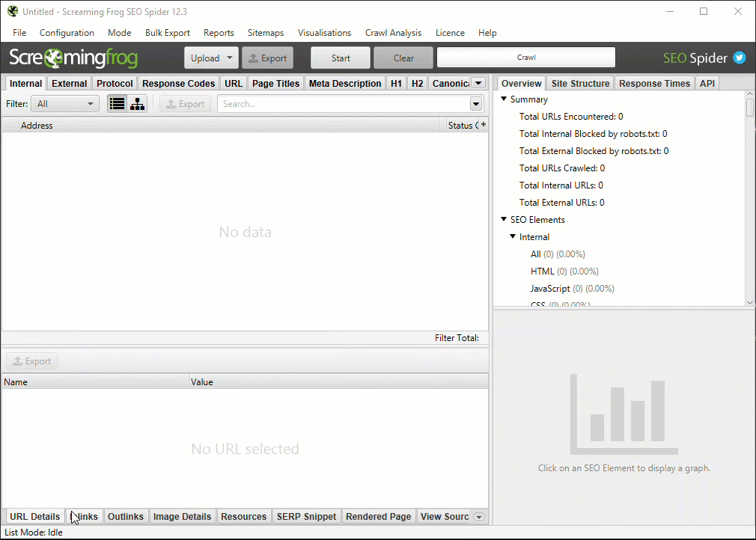Click the bar chart placeholder graphic

coord(618,415)
